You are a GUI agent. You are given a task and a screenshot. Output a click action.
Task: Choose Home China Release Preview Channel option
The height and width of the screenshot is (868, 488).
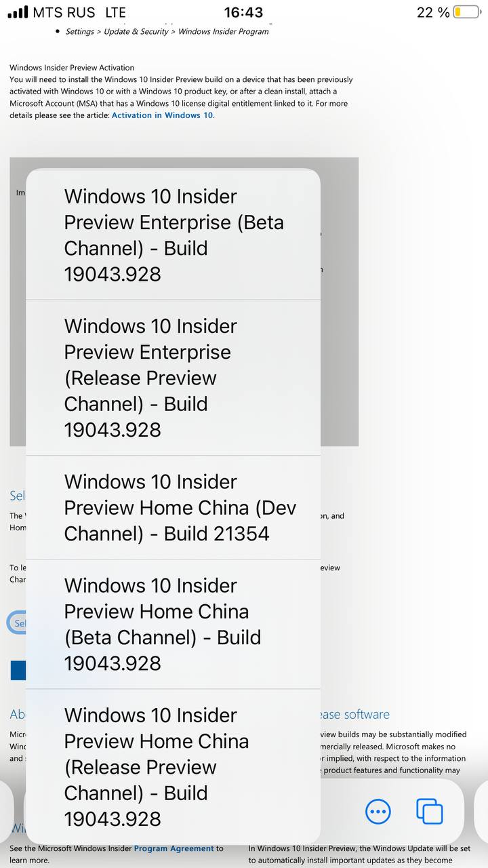point(174,766)
